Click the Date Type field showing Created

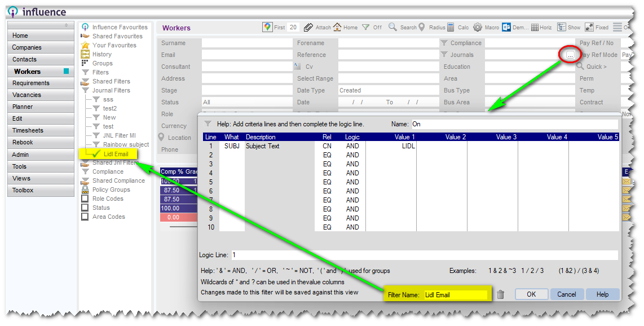coord(389,90)
